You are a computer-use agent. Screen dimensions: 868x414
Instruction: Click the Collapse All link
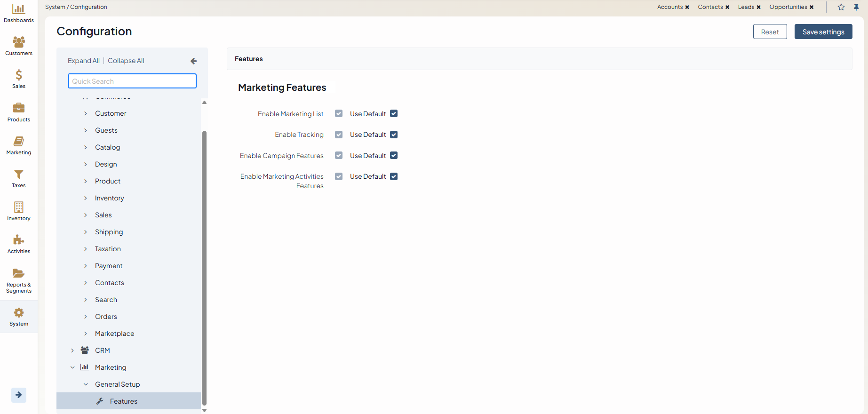[x=126, y=61]
